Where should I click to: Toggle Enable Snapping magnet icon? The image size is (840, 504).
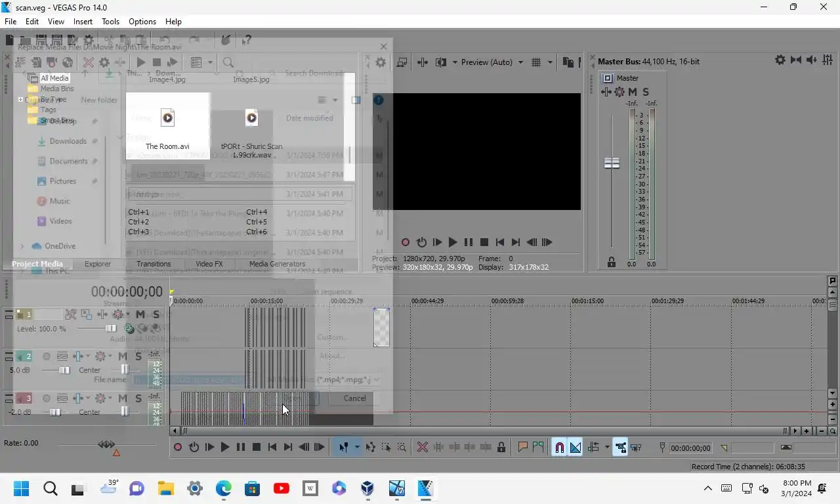pyautogui.click(x=559, y=448)
